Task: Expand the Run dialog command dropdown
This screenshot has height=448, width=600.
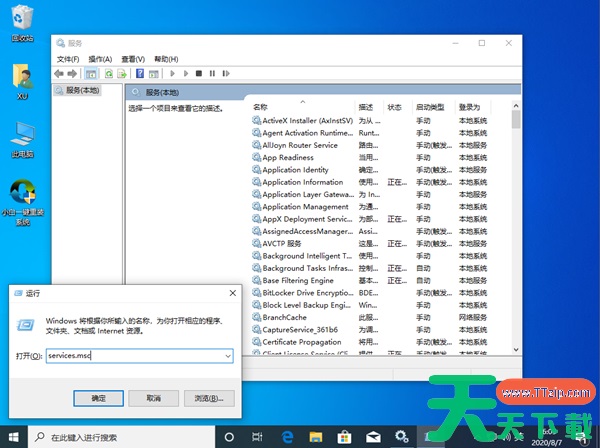Action: [x=228, y=355]
